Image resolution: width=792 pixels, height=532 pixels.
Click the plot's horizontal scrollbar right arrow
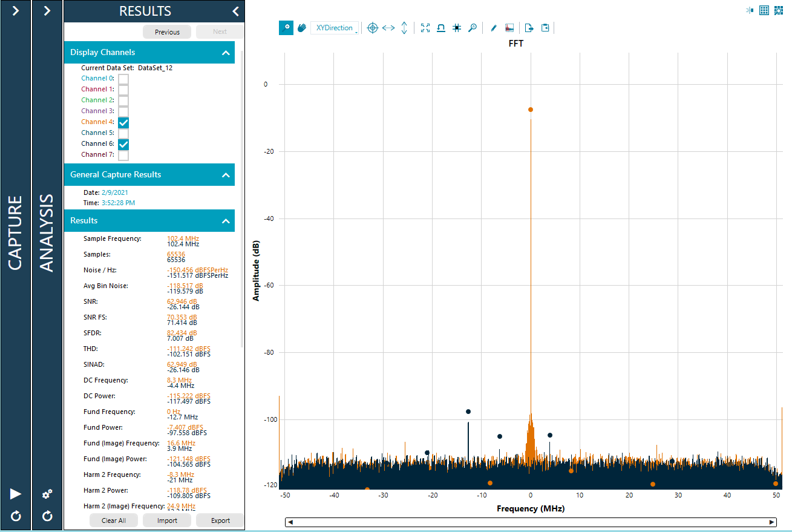[771, 522]
